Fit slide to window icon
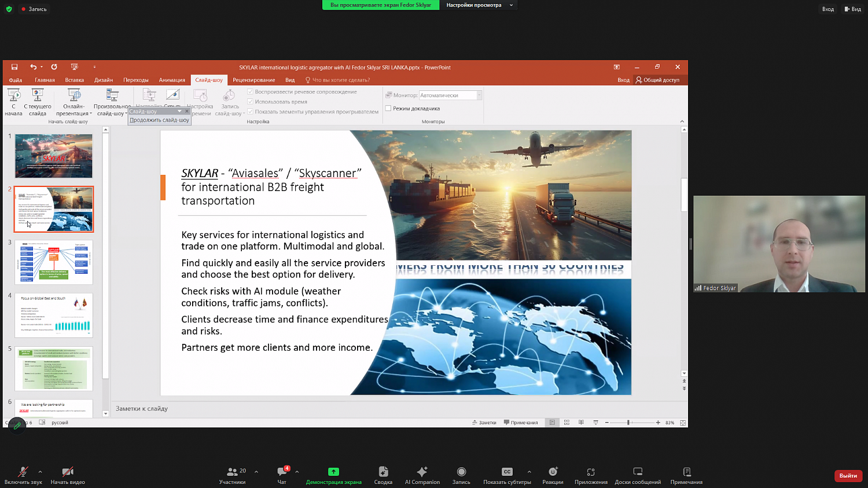 (683, 423)
